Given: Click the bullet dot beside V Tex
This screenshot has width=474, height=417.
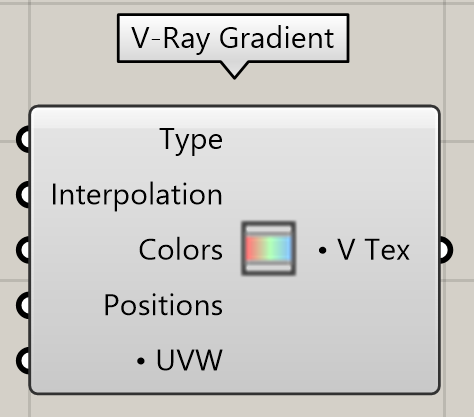Looking at the screenshot, I should click(x=322, y=250).
